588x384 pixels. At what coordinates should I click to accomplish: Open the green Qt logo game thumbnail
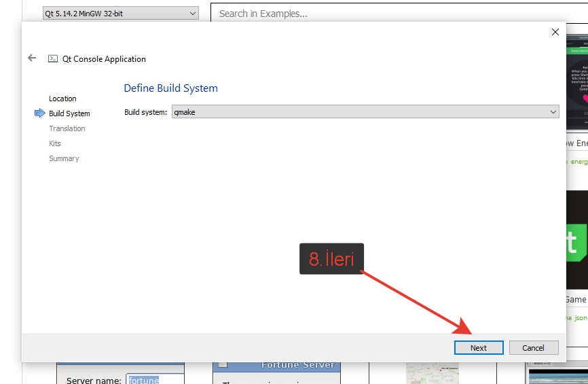576,239
